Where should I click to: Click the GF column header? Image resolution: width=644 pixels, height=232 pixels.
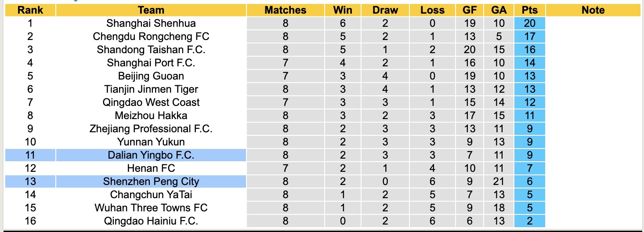470,10
